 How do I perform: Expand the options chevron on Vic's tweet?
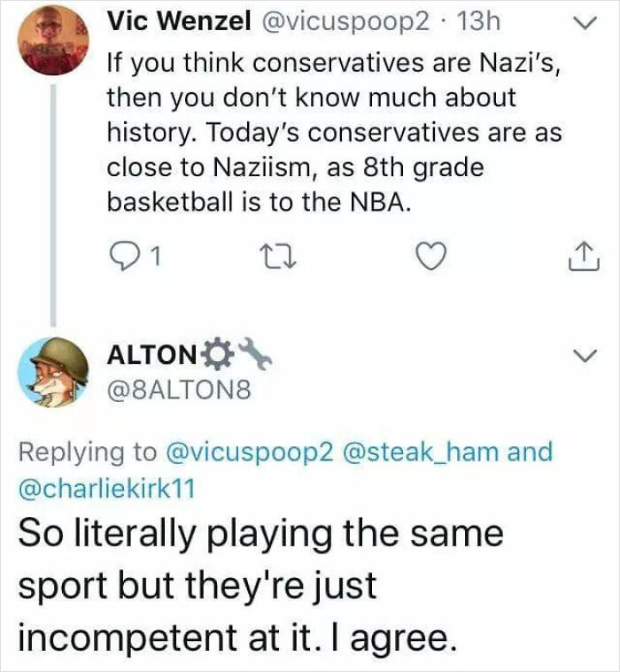point(585,23)
